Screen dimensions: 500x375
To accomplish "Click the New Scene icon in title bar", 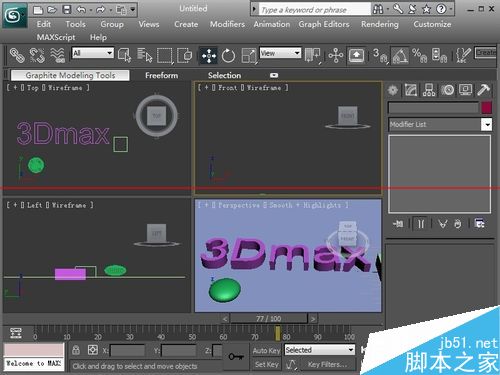I will point(38,10).
